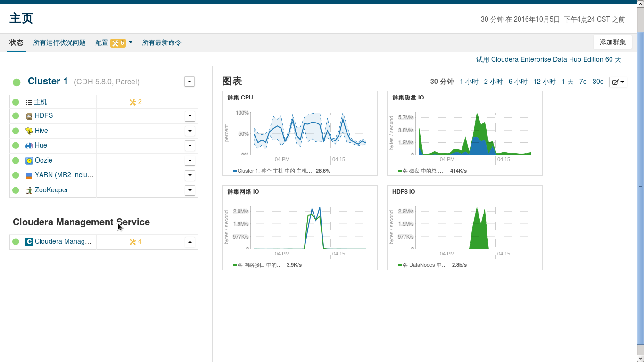This screenshot has height=362, width=644.
Task: Open the ZooKeeper service link
Action: tap(51, 190)
